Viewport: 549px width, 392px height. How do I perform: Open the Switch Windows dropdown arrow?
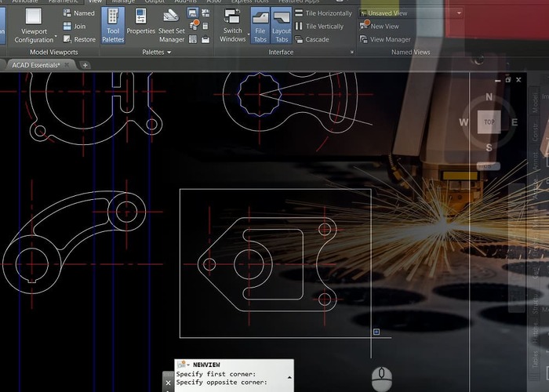click(249, 34)
